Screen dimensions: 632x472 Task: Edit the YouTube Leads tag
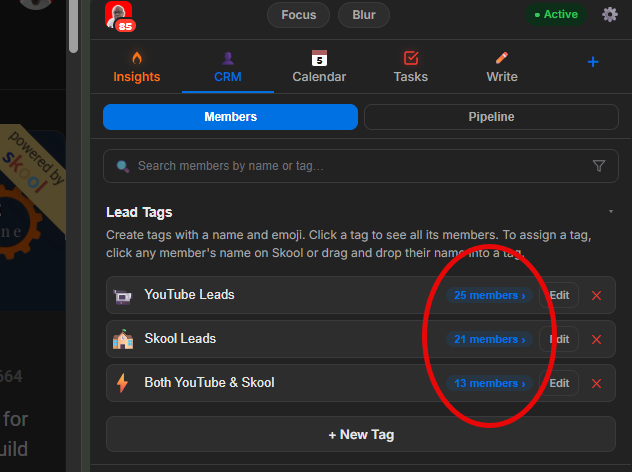[x=559, y=295]
